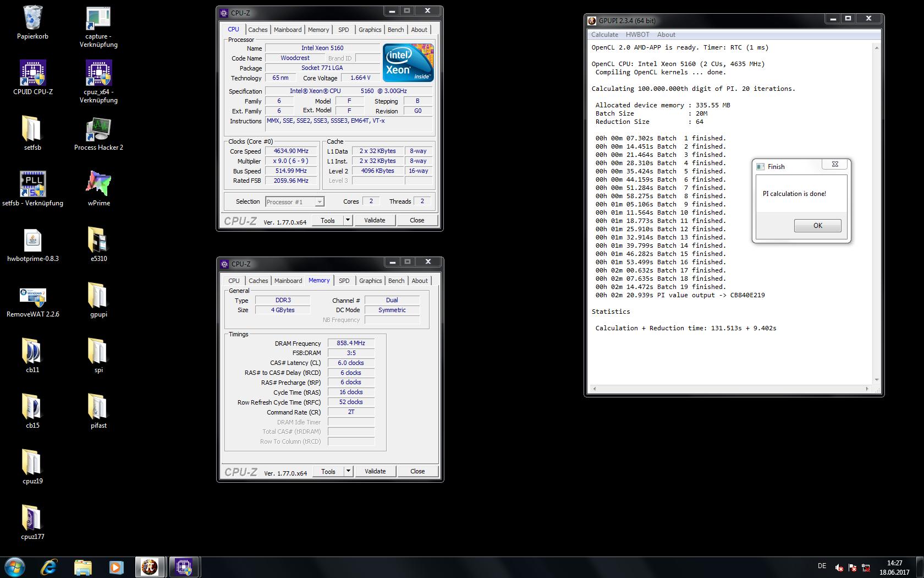
Task: Switch to CPU tab in lower CPU-Z
Action: (x=234, y=281)
